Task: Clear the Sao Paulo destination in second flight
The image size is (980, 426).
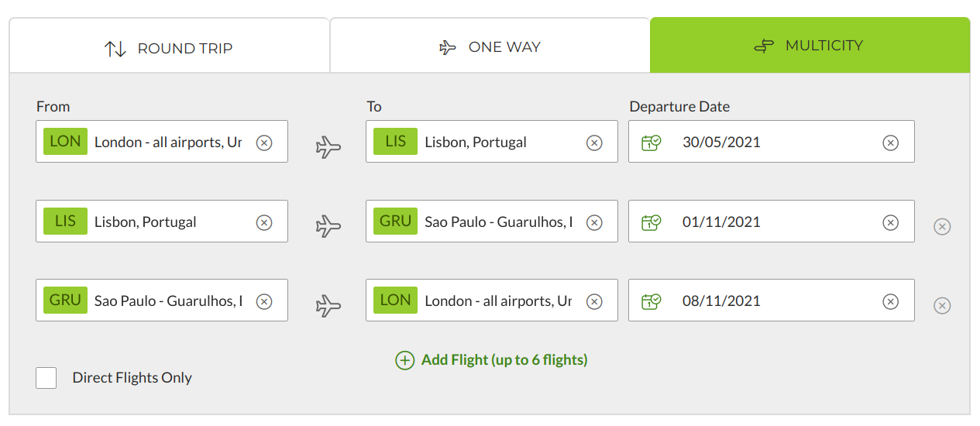Action: pos(594,222)
